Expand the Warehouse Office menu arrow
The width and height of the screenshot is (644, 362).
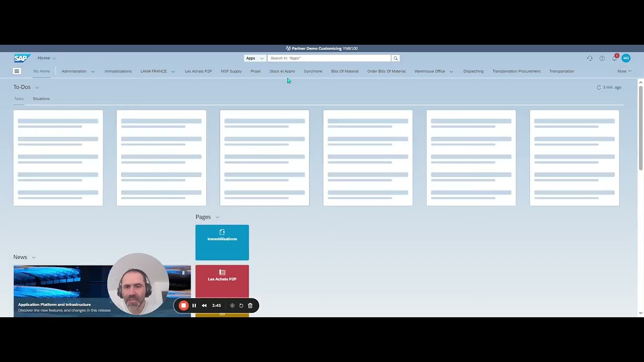tap(451, 71)
